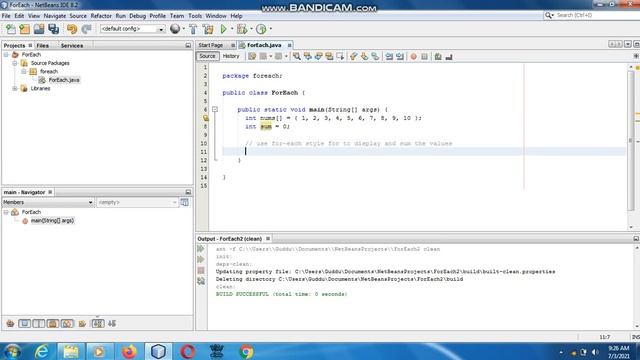The width and height of the screenshot is (640, 360).
Task: Click the red Start Macro Recording icon
Action: tap(413, 56)
